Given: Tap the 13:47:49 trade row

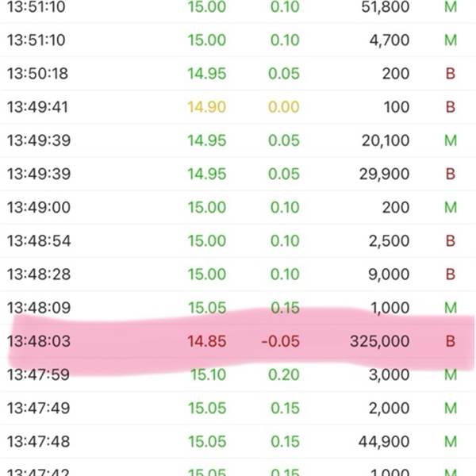Looking at the screenshot, I should pos(238,408).
